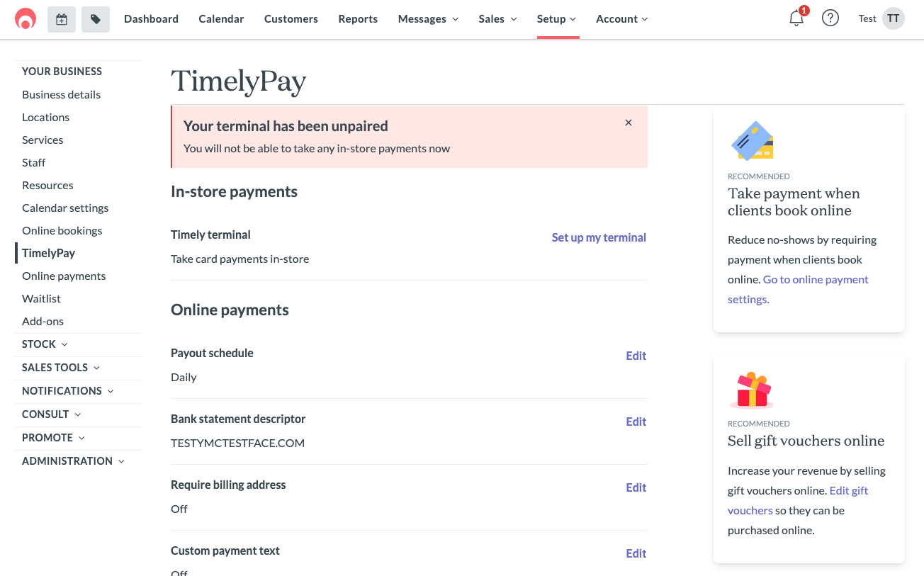Image resolution: width=924 pixels, height=576 pixels.
Task: Open Online payments in sidebar
Action: click(x=64, y=276)
